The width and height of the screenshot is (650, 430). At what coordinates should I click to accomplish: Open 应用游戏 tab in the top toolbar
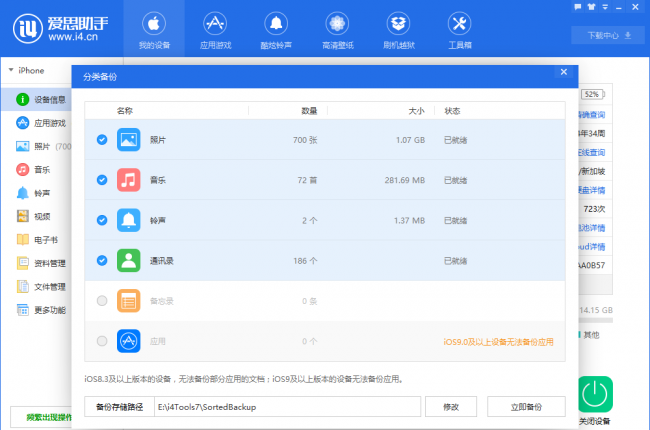(x=215, y=29)
